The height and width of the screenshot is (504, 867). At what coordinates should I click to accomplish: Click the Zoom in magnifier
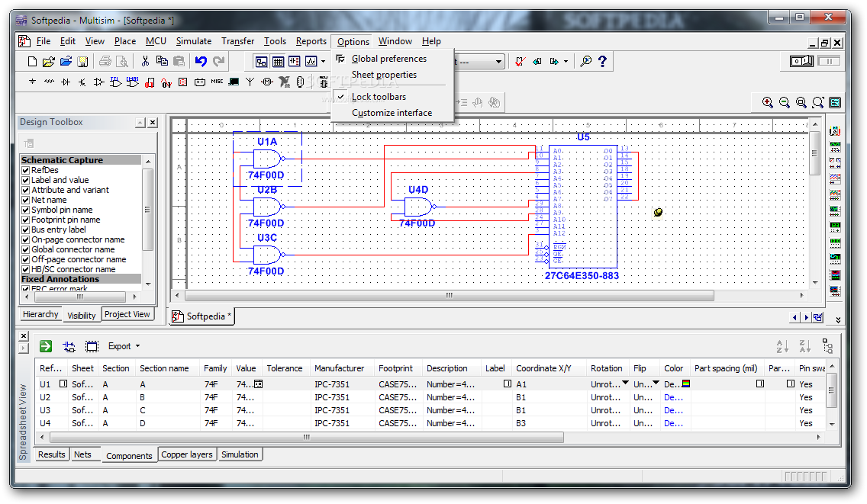pyautogui.click(x=768, y=102)
